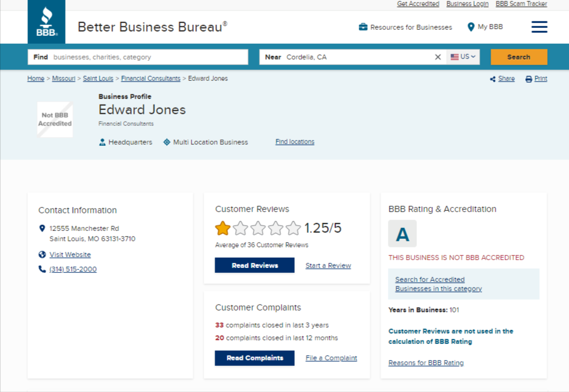Click the 'Customer Reviews are not used' notice
This screenshot has height=392, width=569.
(450, 336)
